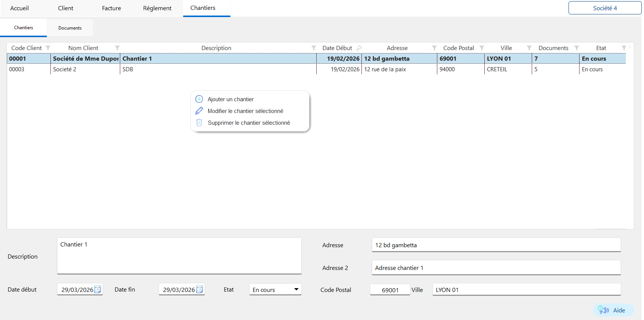Screen dimensions: 644x320
Task: Click the 69001 table cell
Action: [460, 58]
